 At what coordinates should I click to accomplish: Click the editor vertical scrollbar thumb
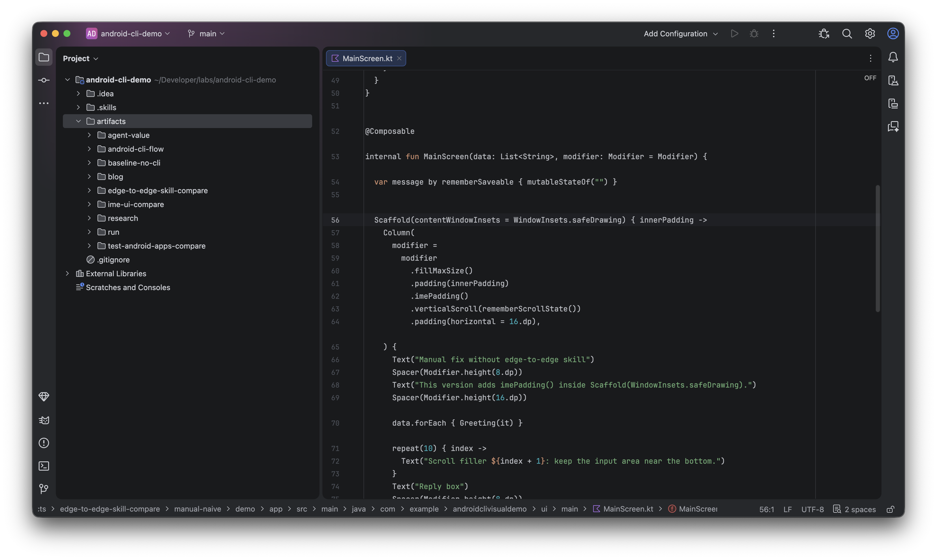click(x=877, y=248)
